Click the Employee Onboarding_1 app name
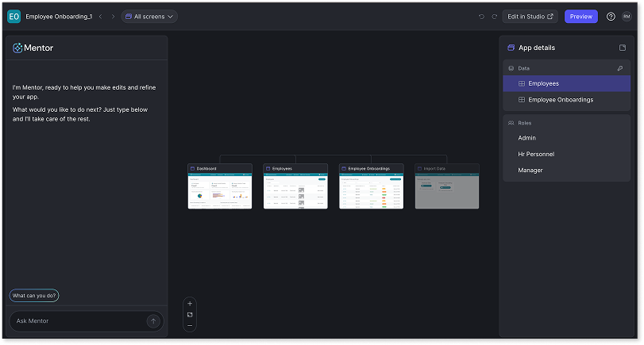 (59, 17)
